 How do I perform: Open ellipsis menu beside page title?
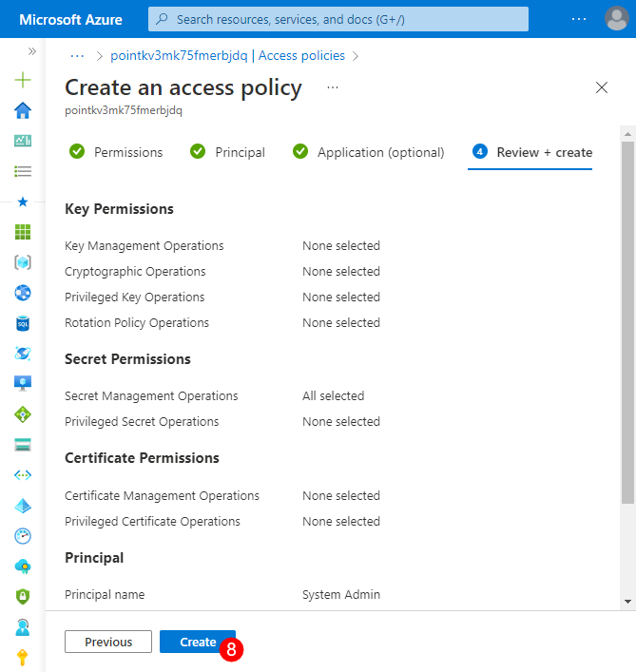pos(333,87)
